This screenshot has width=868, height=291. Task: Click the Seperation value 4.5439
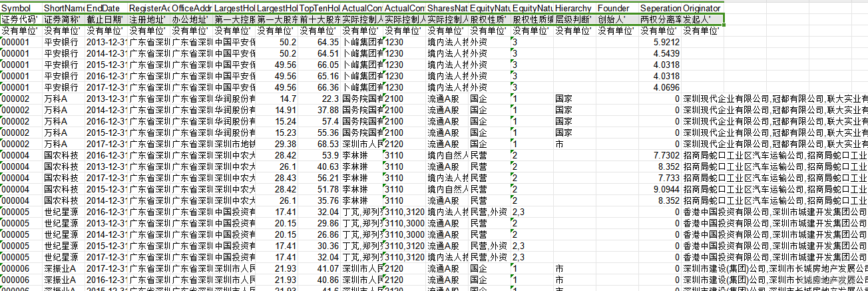coord(660,53)
